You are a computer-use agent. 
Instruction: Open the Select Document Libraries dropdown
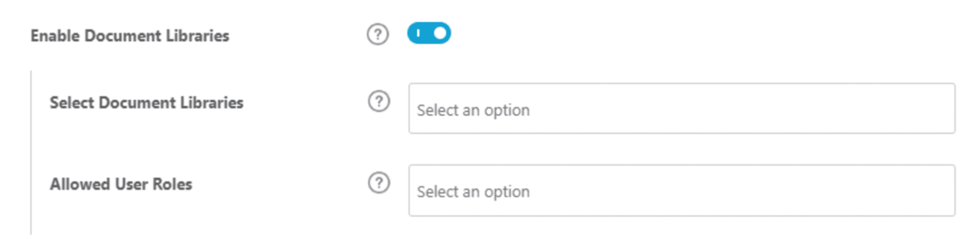point(682,108)
